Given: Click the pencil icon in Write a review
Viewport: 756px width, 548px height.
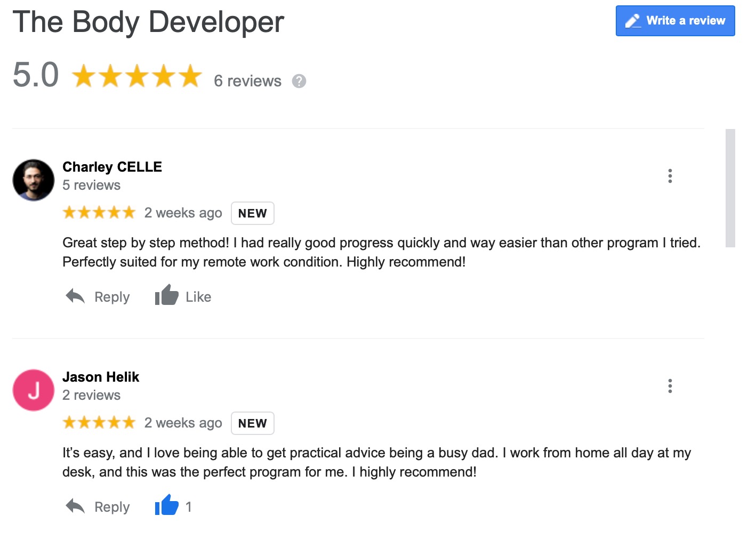Looking at the screenshot, I should pyautogui.click(x=633, y=21).
